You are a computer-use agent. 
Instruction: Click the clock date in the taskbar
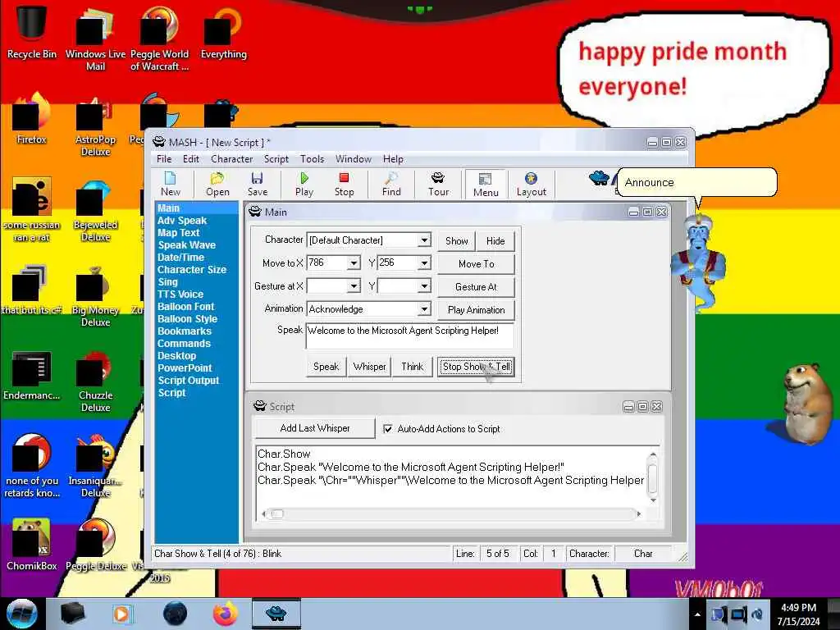(798, 622)
